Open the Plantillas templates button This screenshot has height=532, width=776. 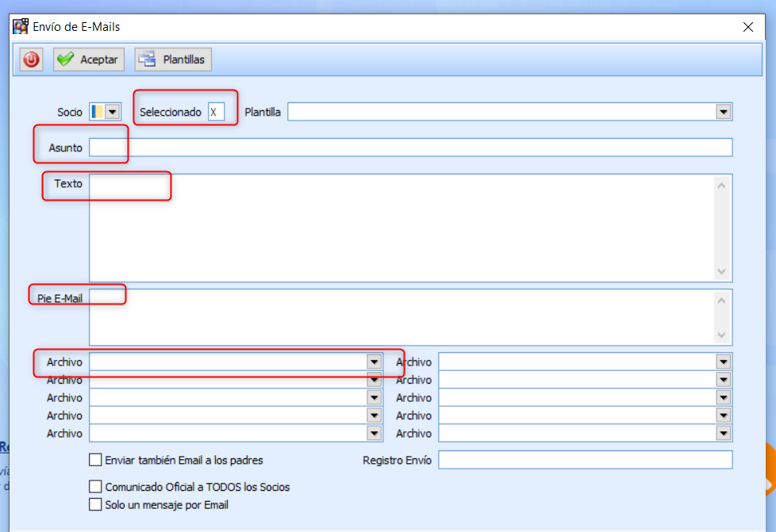173,59
